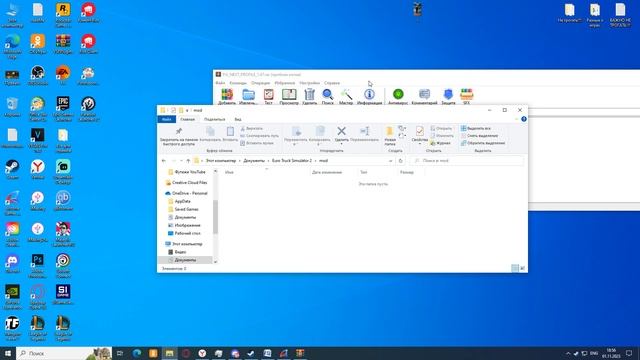Click New folder (Новая папка) in Explorer ribbon
Viewport: 640px width, 360px height.
[390, 136]
